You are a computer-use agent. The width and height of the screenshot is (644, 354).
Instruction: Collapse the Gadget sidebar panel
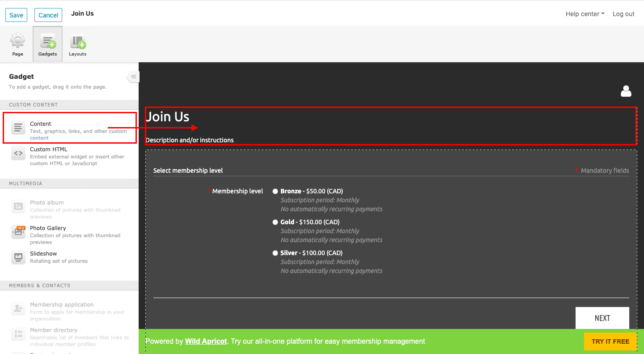(x=133, y=77)
